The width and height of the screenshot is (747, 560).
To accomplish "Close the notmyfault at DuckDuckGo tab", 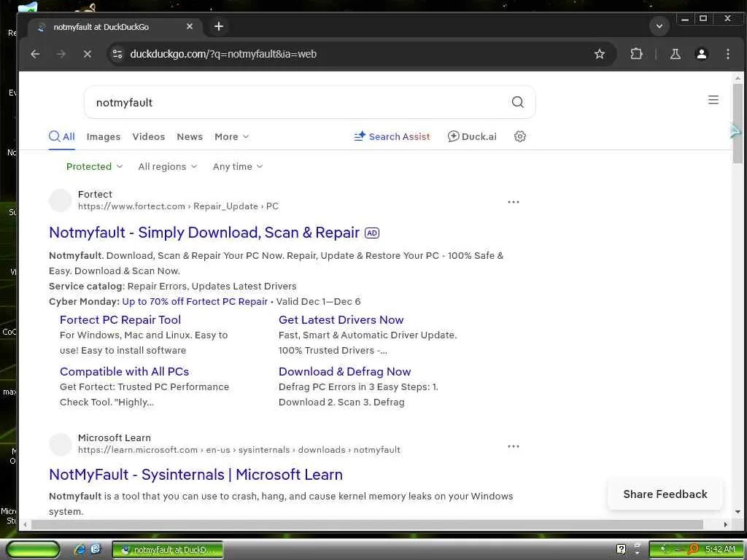I will coord(190,27).
